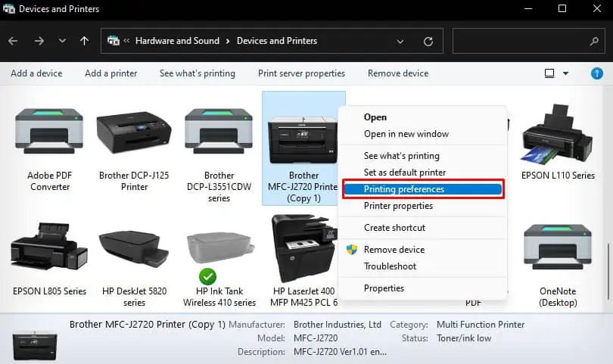Image resolution: width=613 pixels, height=364 pixels.
Task: Click the Brother MFC-J2720 thumbnail in details pane
Action: [x=35, y=345]
